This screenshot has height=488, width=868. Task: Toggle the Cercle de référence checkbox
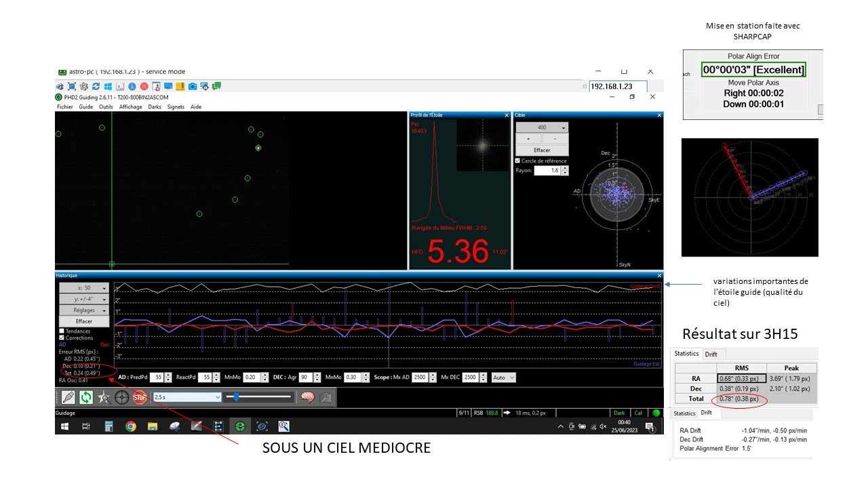tap(518, 161)
